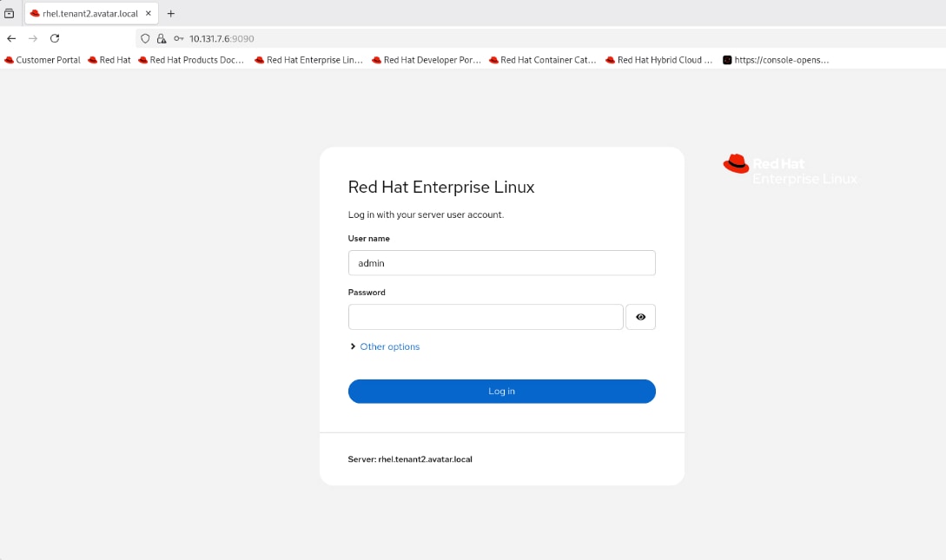The image size is (946, 560).
Task: Click the browser forward arrow
Action: pyautogui.click(x=33, y=38)
